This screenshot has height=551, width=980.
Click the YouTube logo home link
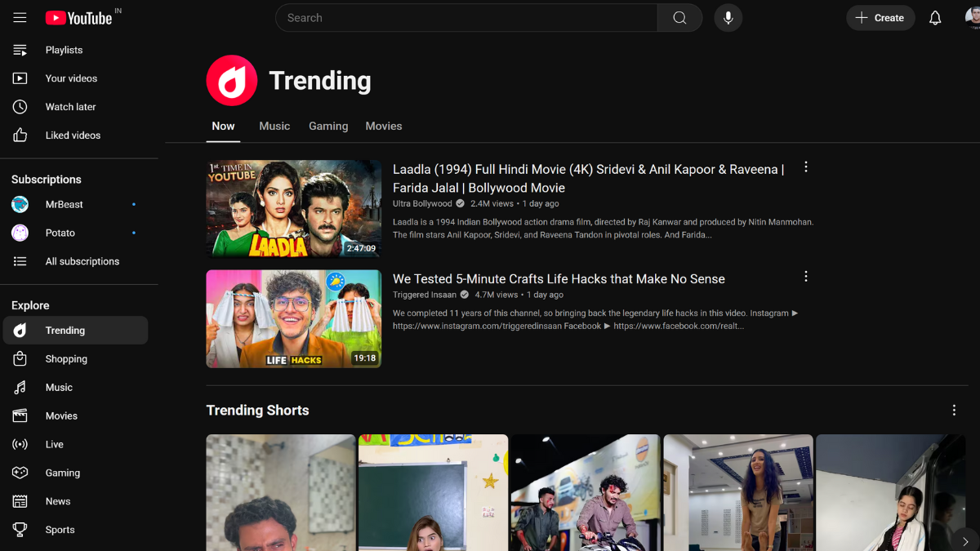pyautogui.click(x=79, y=18)
